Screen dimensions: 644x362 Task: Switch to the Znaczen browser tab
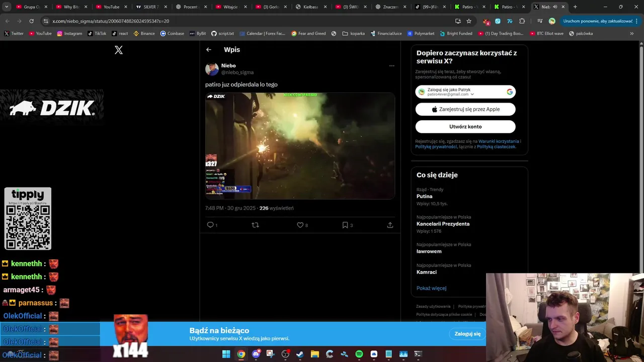pos(390,7)
